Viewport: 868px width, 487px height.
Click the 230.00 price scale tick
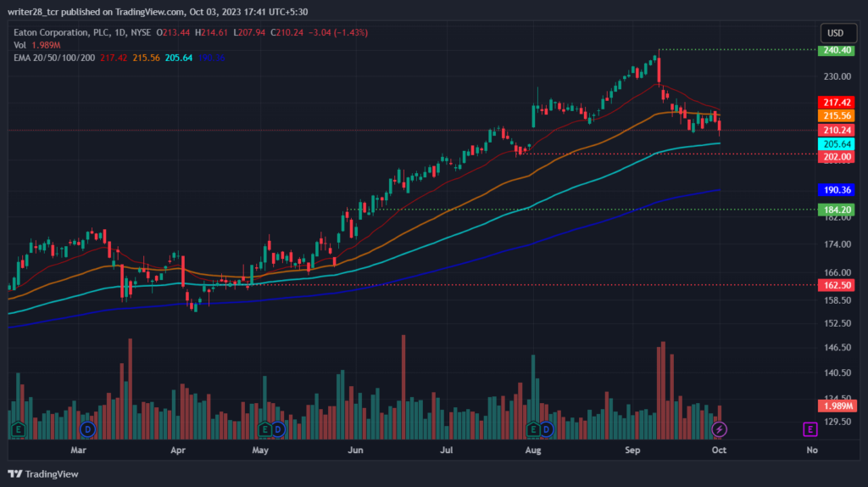[837, 76]
